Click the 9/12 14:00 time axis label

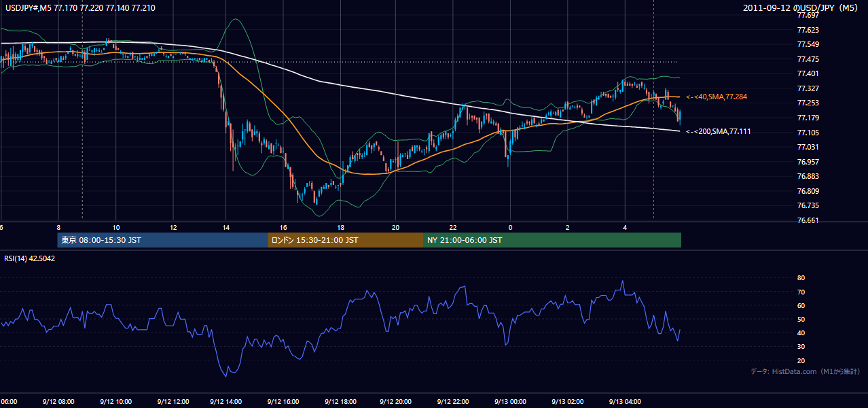coord(226,402)
